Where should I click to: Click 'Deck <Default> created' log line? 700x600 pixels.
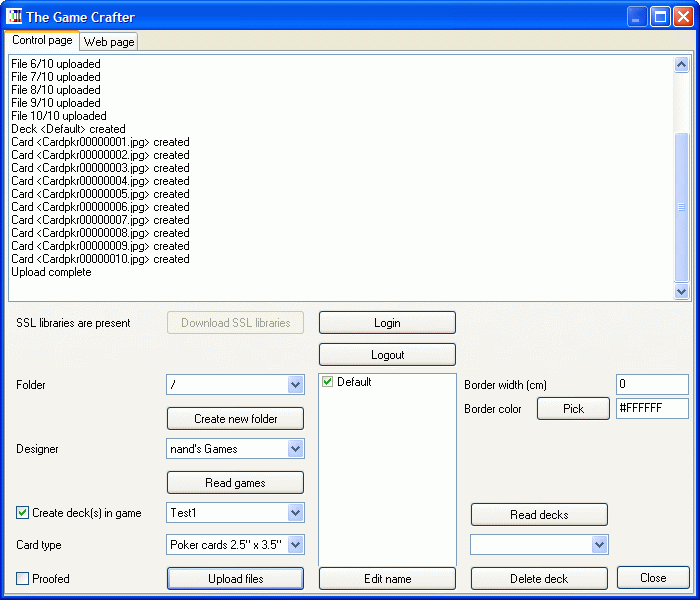(x=68, y=129)
